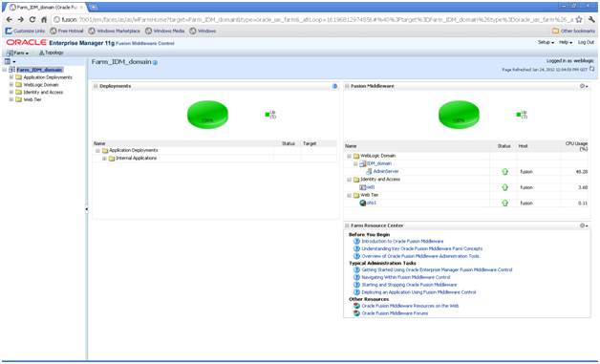Open the navigation pane view dropdown icon
This screenshot has width=600, height=364.
[10, 61]
